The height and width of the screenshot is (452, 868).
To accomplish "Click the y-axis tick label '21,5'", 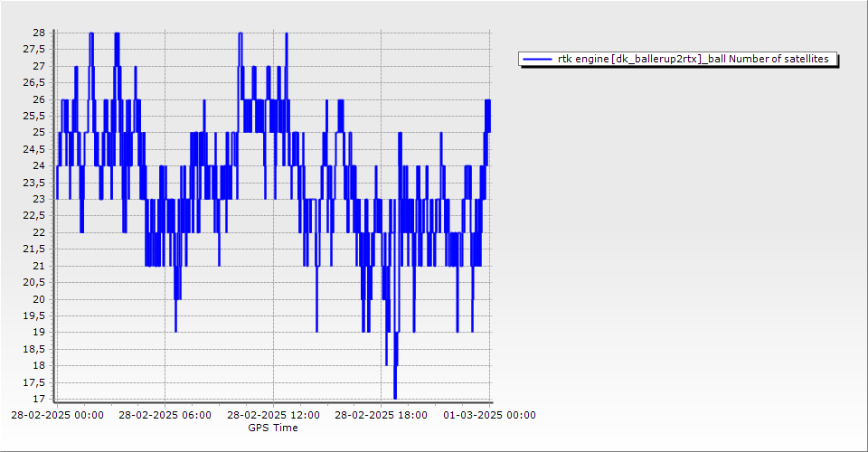I will pyautogui.click(x=34, y=249).
